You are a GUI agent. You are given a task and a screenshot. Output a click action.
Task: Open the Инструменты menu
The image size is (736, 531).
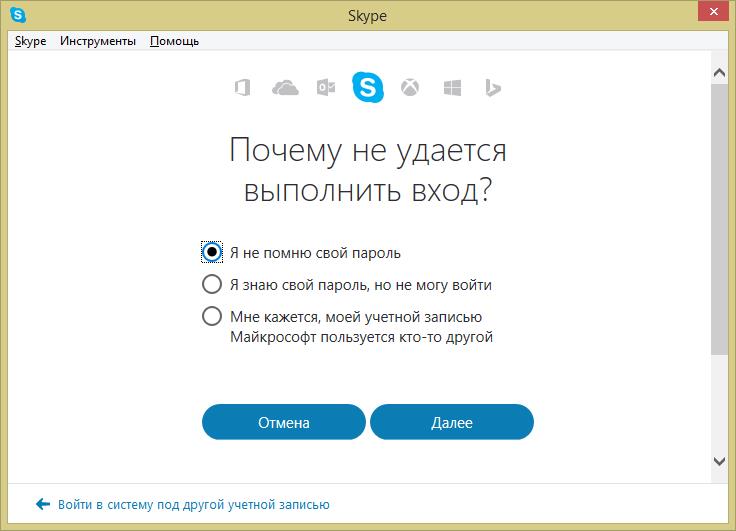[97, 41]
